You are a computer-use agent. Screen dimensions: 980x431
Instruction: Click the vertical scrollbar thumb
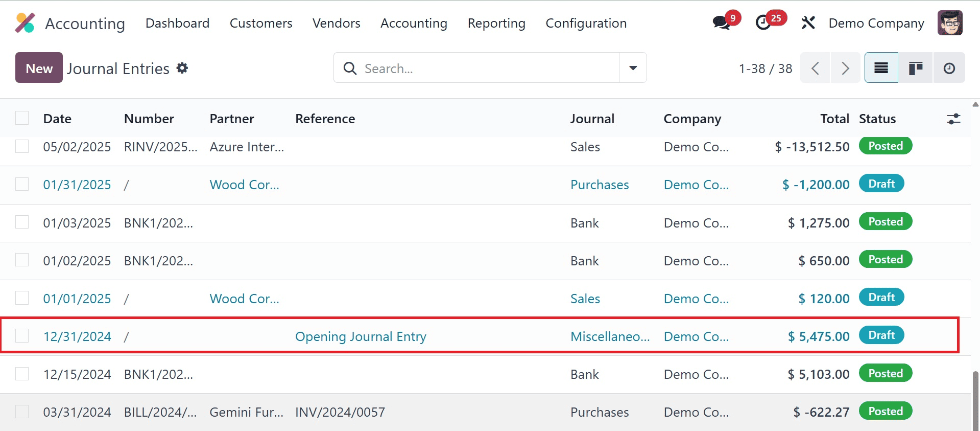tap(975, 401)
